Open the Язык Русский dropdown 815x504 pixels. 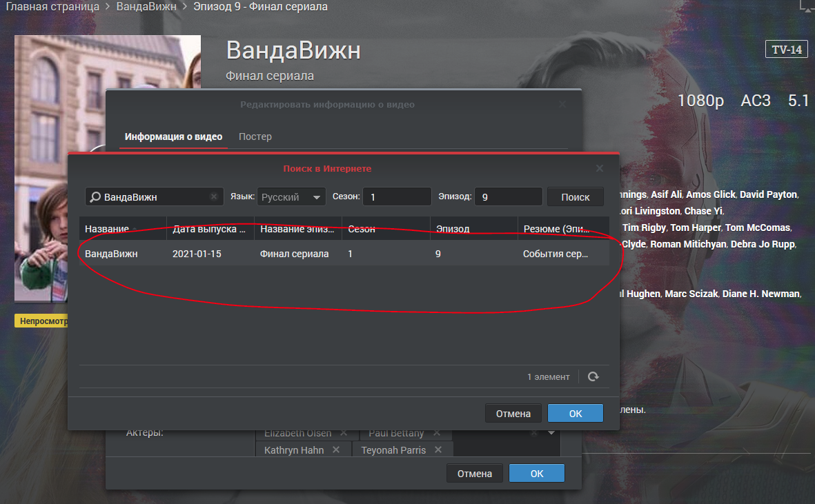(292, 196)
